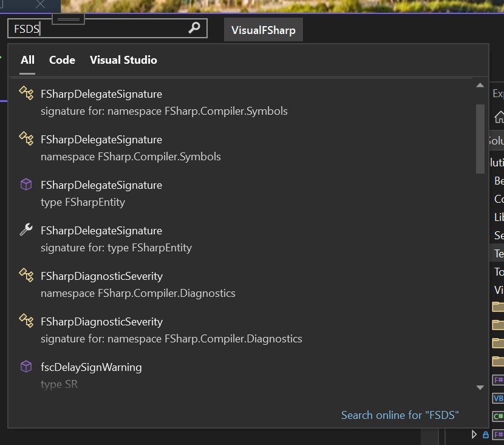The image size is (504, 445).
Task: Click the scroll-up arrow in the results list
Action: (x=479, y=85)
